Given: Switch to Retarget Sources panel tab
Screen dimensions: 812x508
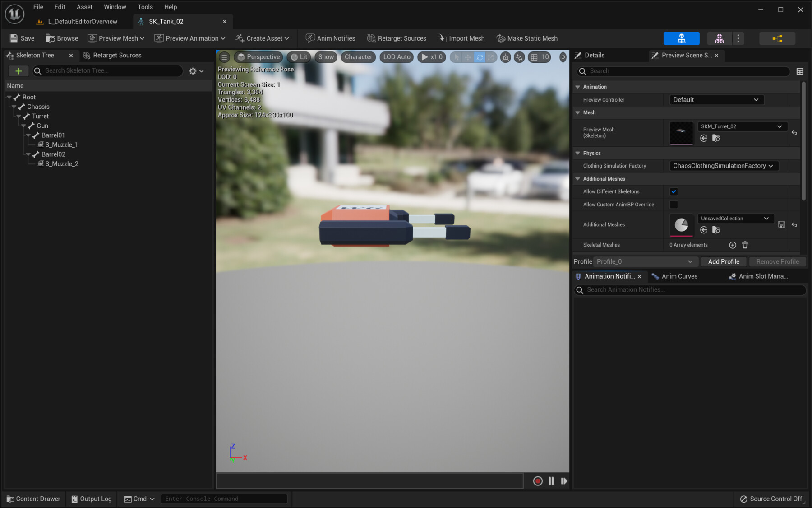Looking at the screenshot, I should pos(112,56).
